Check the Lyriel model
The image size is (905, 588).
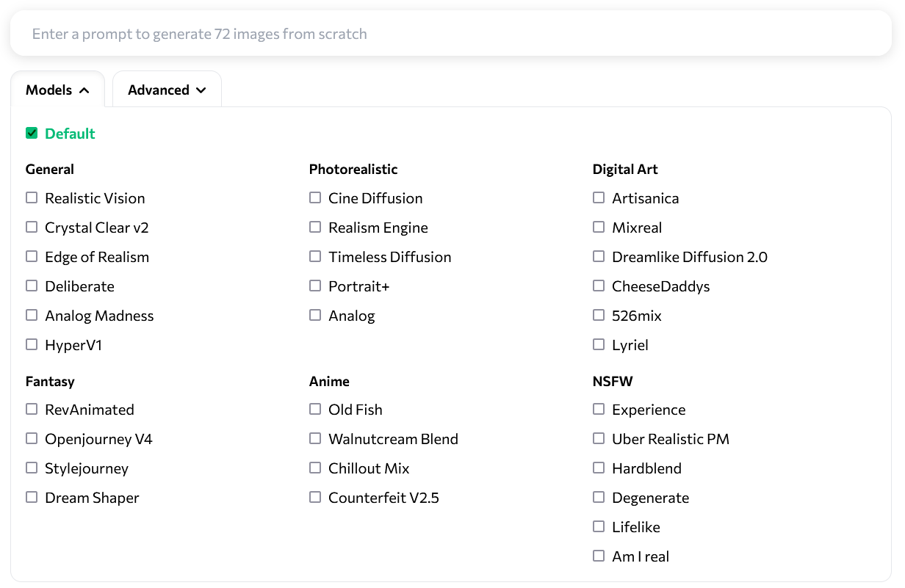click(599, 345)
